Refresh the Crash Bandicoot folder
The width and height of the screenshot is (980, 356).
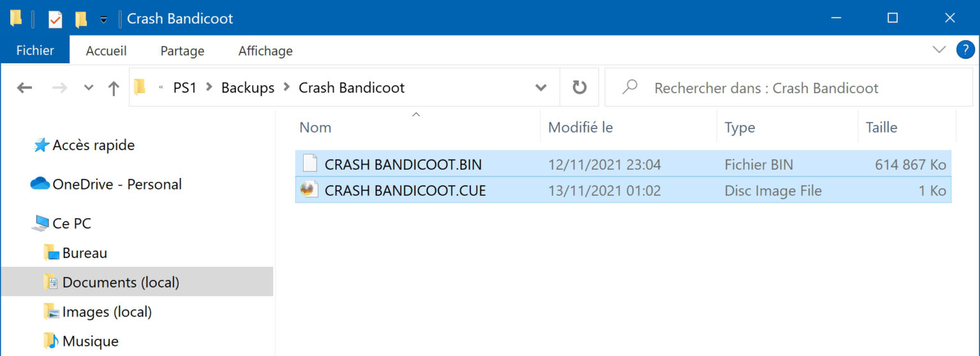(579, 87)
